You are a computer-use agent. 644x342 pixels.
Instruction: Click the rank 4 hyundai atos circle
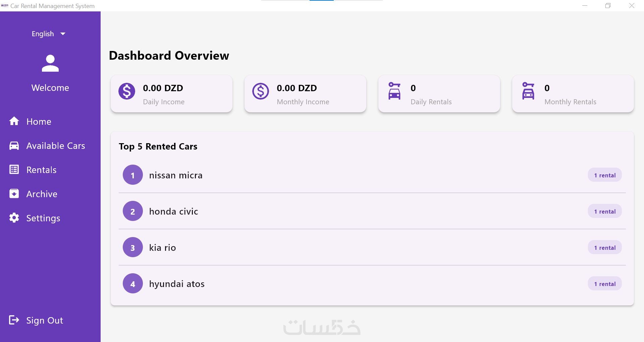tap(133, 284)
